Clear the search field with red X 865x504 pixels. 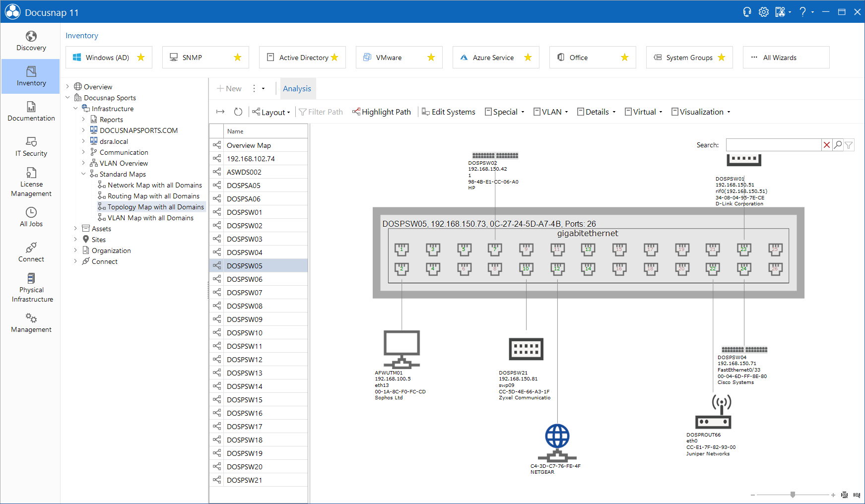pyautogui.click(x=827, y=145)
